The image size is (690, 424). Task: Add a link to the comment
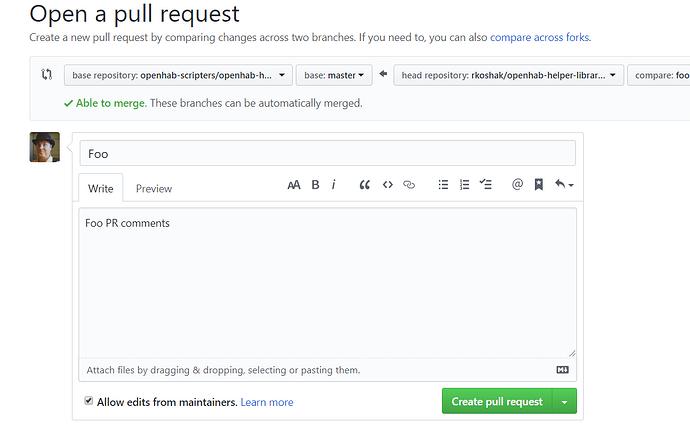[x=408, y=185]
